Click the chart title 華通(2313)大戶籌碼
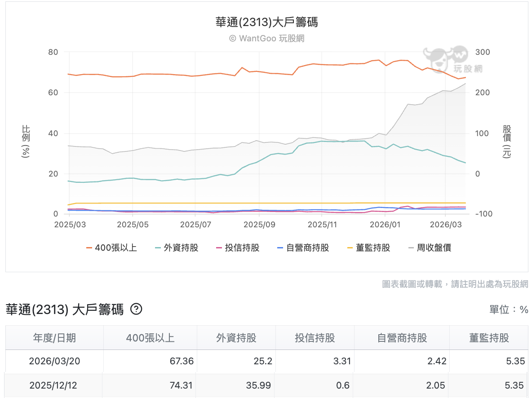The height and width of the screenshot is (398, 532). (x=267, y=22)
